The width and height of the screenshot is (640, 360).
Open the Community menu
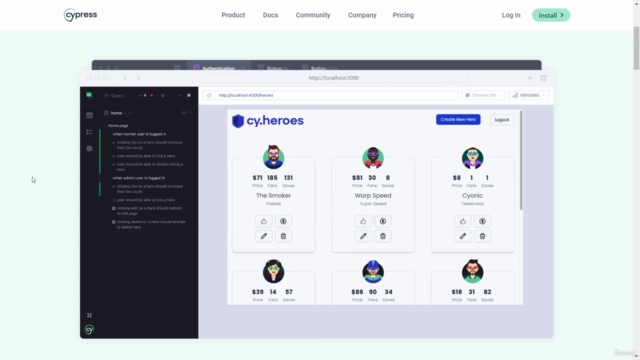(313, 15)
